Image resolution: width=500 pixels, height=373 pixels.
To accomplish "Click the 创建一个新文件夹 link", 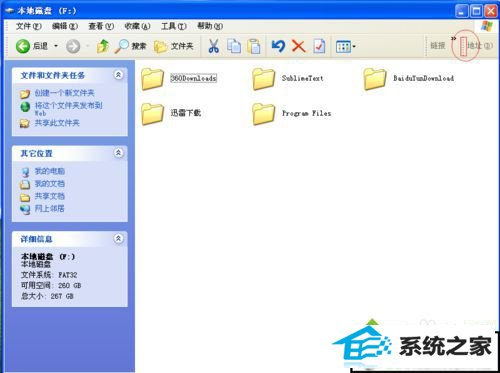I will (x=64, y=93).
